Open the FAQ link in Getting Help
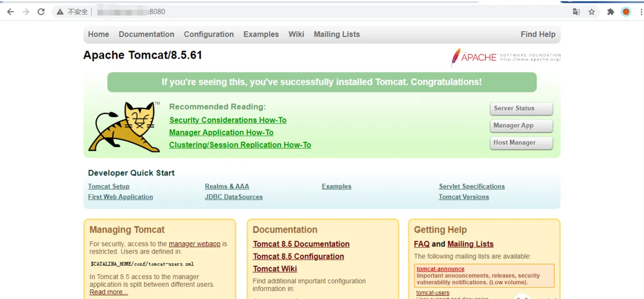Screen dimensions: 644x299 click(x=422, y=244)
